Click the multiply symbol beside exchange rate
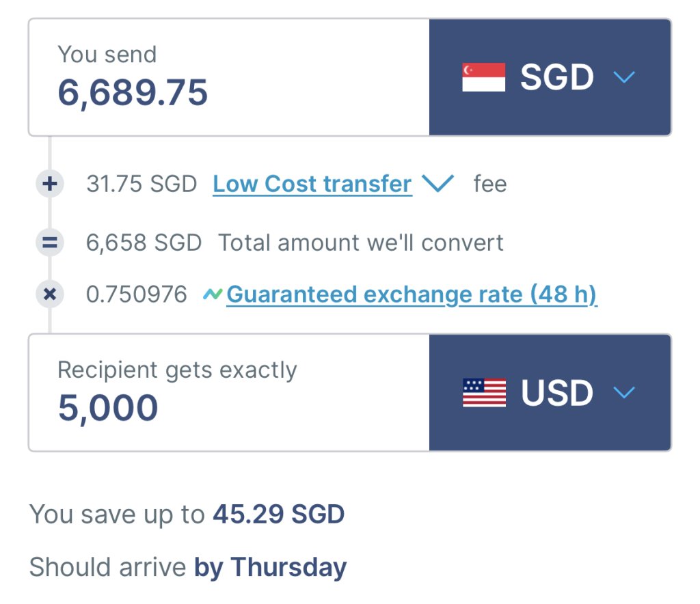 49,294
